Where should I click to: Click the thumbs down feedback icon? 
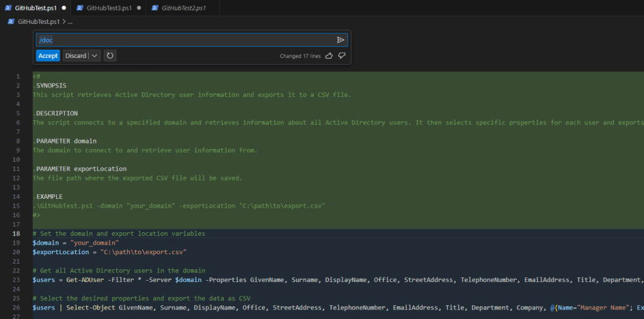342,56
